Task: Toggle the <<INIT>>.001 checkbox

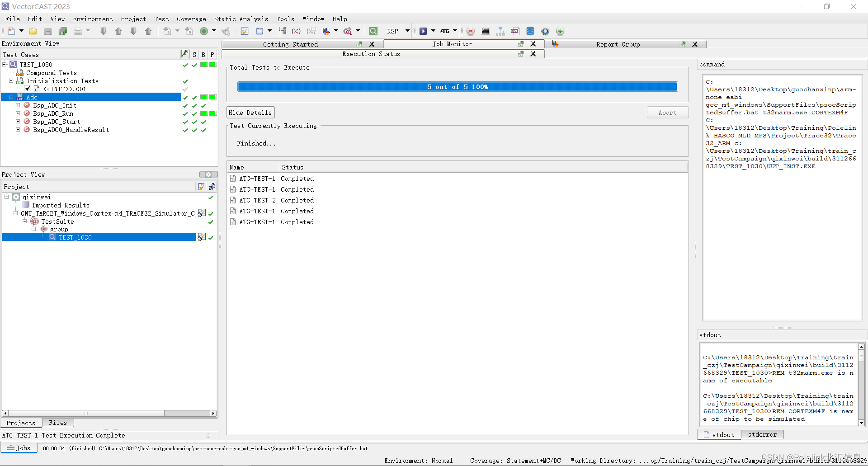Action: [28, 89]
